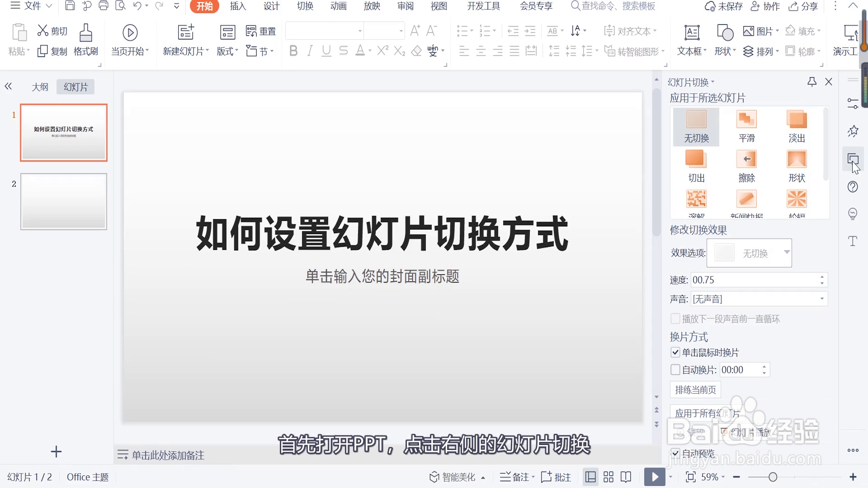Click the 当页开始 play icon
Viewport: 868px width, 488px height.
pyautogui.click(x=130, y=33)
